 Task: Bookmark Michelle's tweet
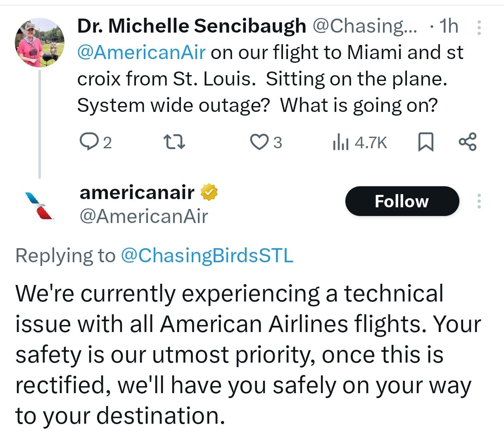coord(426,142)
